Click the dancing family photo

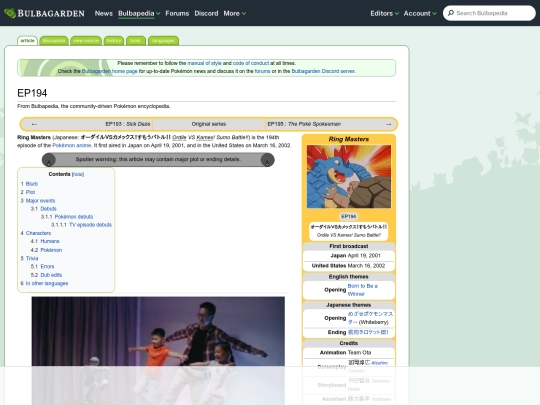coord(158,351)
